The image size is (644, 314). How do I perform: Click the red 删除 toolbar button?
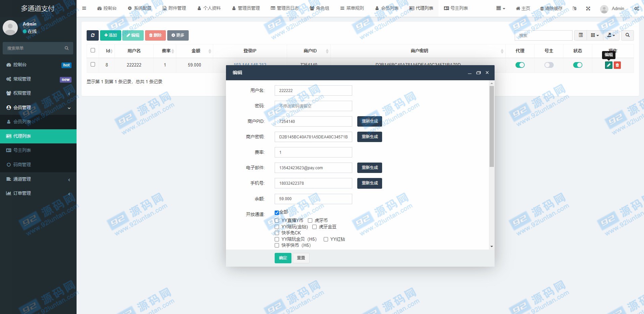click(155, 35)
